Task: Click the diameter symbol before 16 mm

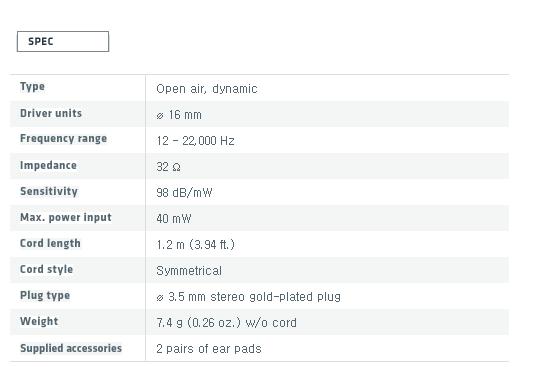Action: pos(160,116)
